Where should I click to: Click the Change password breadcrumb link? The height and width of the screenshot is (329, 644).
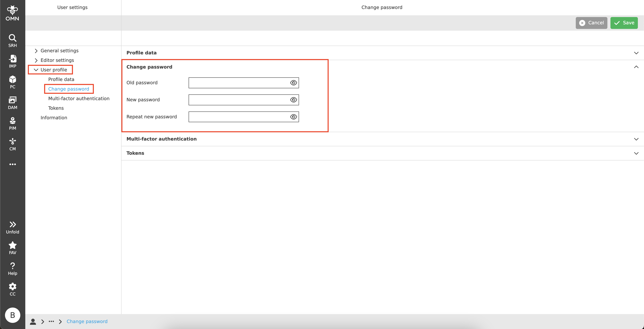click(87, 322)
